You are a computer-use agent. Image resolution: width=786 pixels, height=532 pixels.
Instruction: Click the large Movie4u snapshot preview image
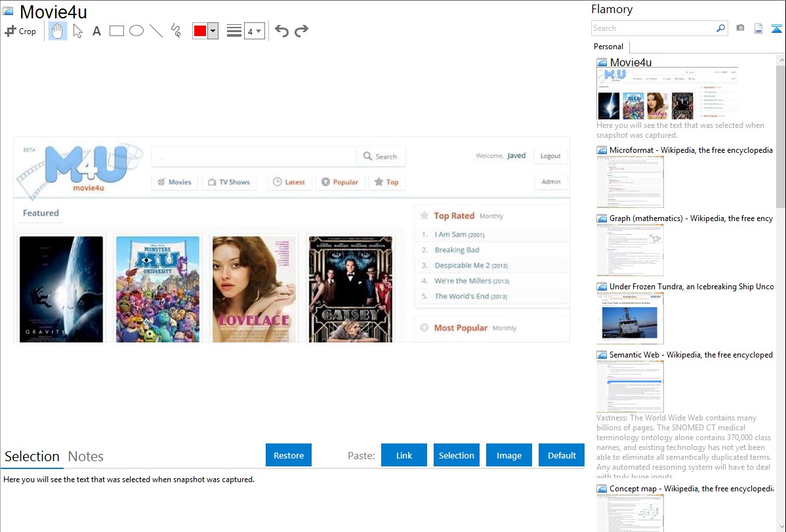point(292,239)
